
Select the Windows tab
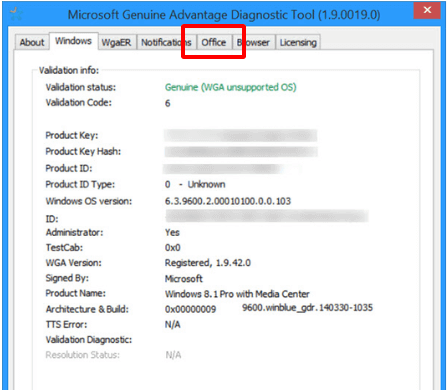point(73,41)
